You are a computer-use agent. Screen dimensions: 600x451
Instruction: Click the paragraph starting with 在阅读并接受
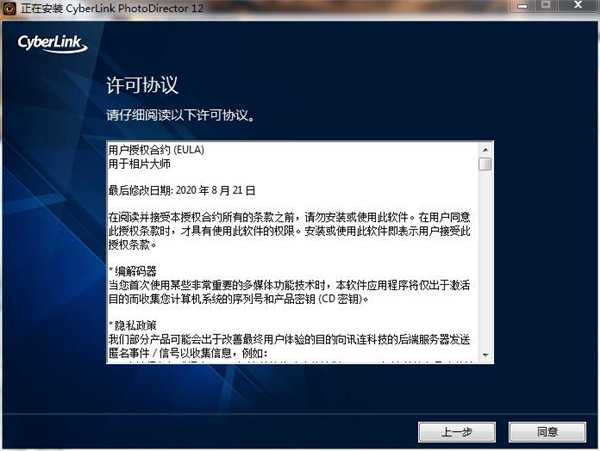pyautogui.click(x=289, y=231)
